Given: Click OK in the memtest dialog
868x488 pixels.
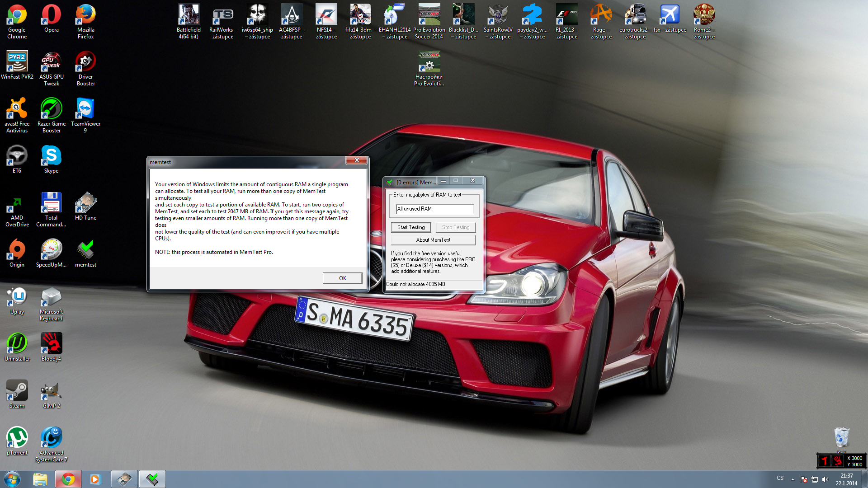Looking at the screenshot, I should pos(342,278).
